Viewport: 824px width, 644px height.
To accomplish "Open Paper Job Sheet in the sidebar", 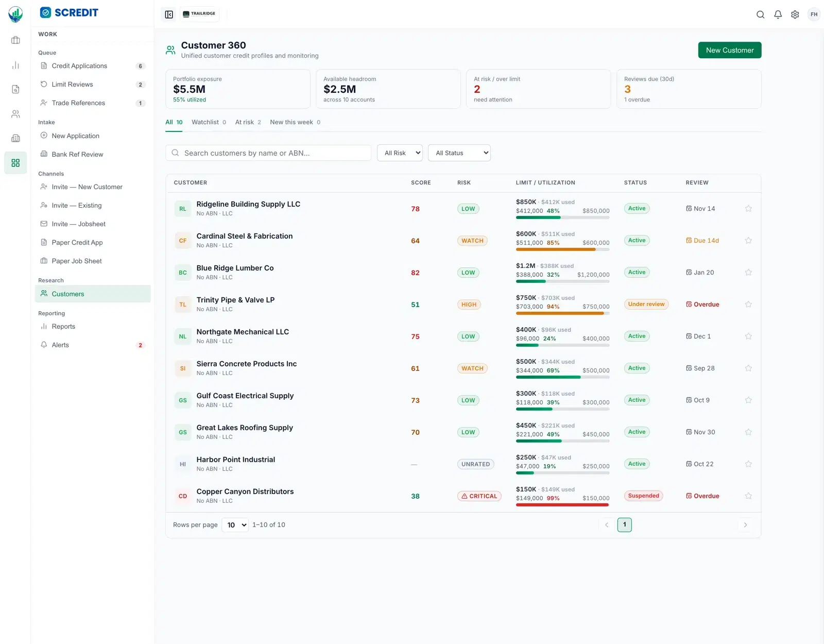I will click(93, 261).
